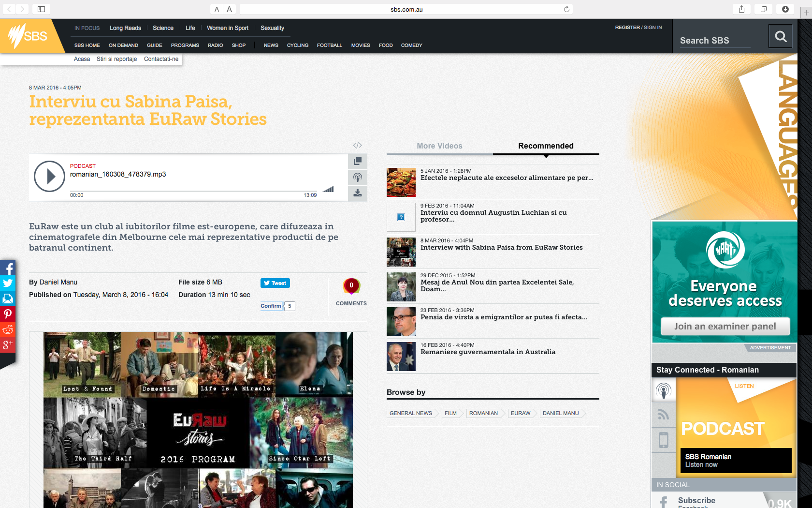Open Efectele neplacute ale exceselor article thumbnail
The height and width of the screenshot is (508, 812).
tap(401, 182)
